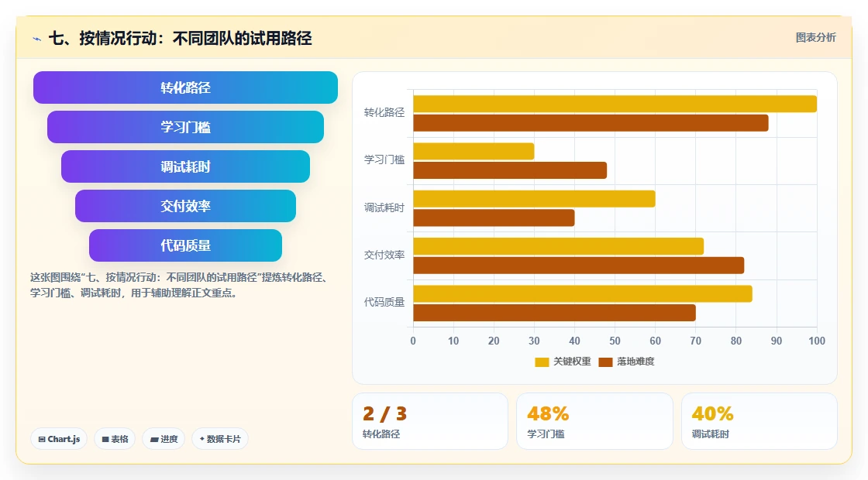Click the yellow 转化路径 关键权重 bar
Image resolution: width=868 pixels, height=480 pixels.
[615, 104]
